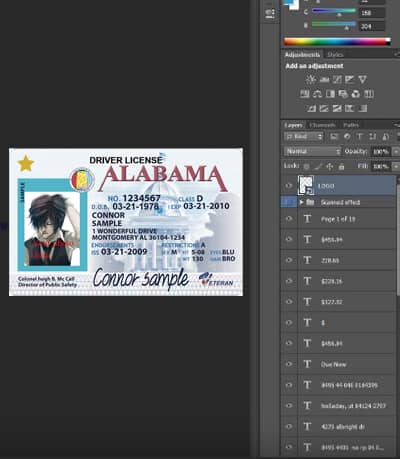Hide the 4273 albright dr layer
Image resolution: width=400 pixels, height=459 pixels.
[x=289, y=426]
